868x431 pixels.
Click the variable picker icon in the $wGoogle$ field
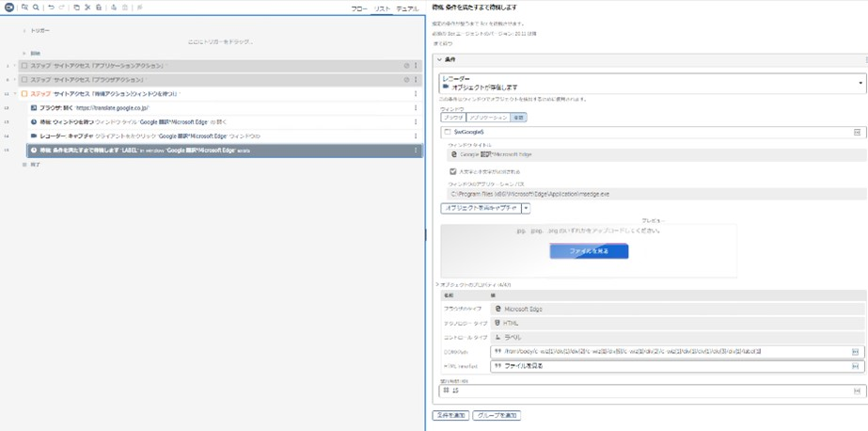point(857,133)
